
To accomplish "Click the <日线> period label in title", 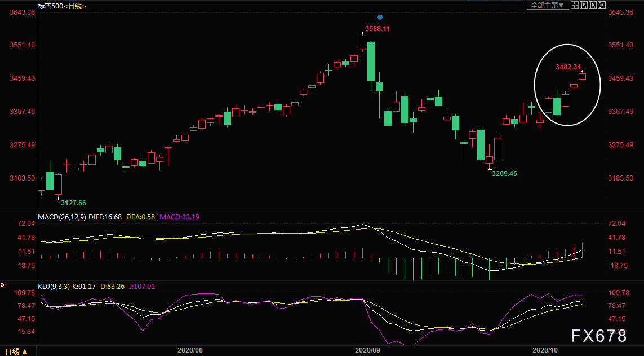I will [x=75, y=6].
